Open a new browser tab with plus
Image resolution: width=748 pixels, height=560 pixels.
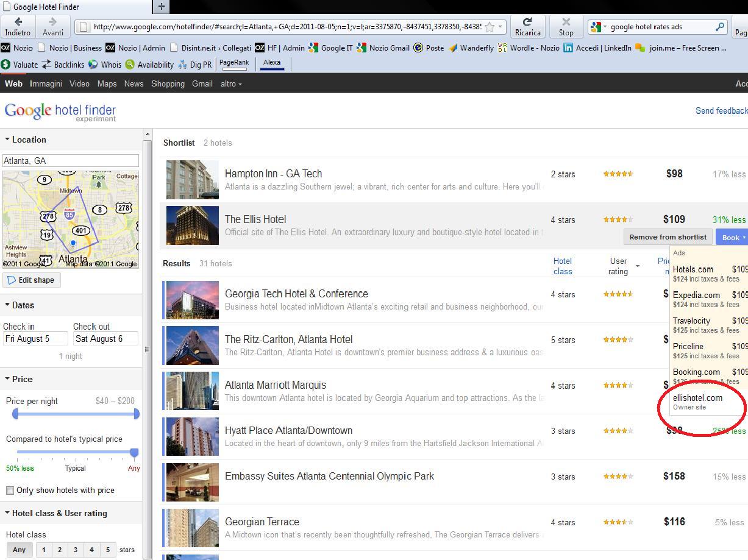[161, 7]
